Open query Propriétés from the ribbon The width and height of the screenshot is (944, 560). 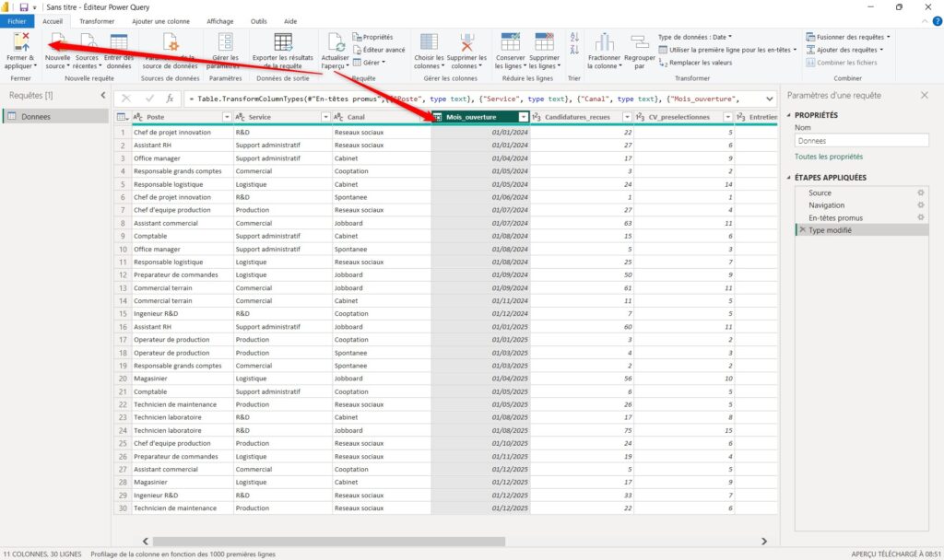click(372, 37)
